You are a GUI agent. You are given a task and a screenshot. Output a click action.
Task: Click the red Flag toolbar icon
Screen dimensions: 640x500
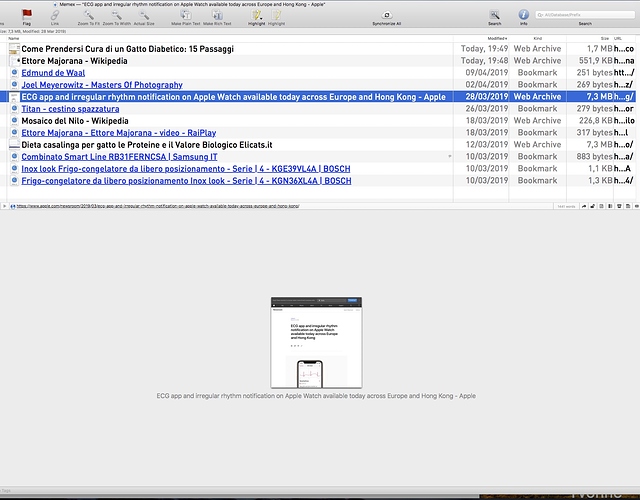coord(27,15)
